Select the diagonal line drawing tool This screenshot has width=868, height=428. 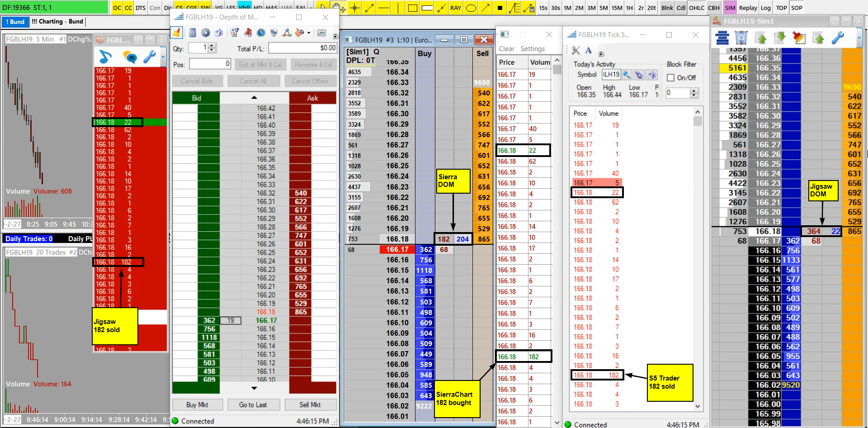369,8
